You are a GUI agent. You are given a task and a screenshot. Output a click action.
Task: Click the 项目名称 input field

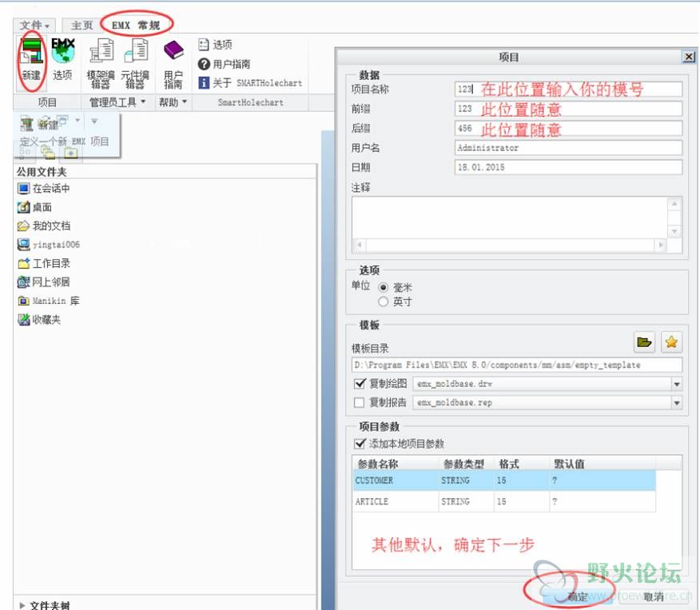point(568,89)
